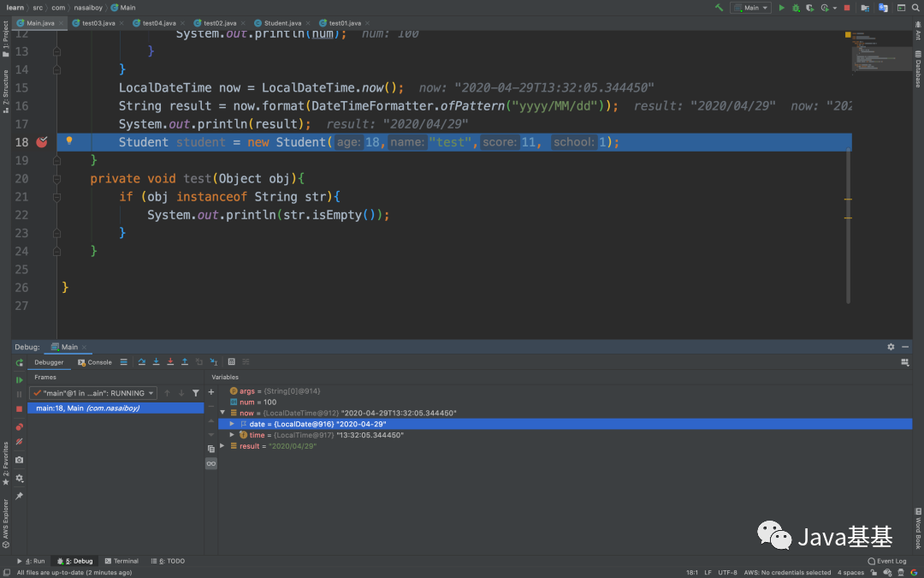Stop the debug session with red square
The height and width of the screenshot is (578, 924).
(x=20, y=408)
